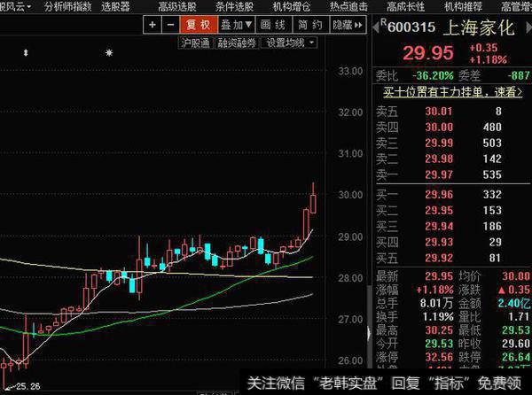
Task: Open 高成长性 menu item
Action: (x=406, y=6)
